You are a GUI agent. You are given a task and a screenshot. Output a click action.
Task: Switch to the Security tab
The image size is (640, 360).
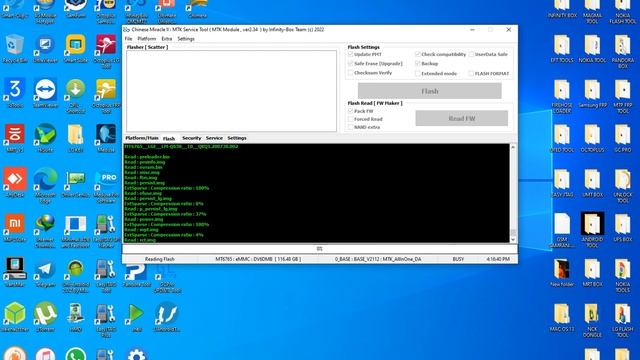(x=191, y=138)
